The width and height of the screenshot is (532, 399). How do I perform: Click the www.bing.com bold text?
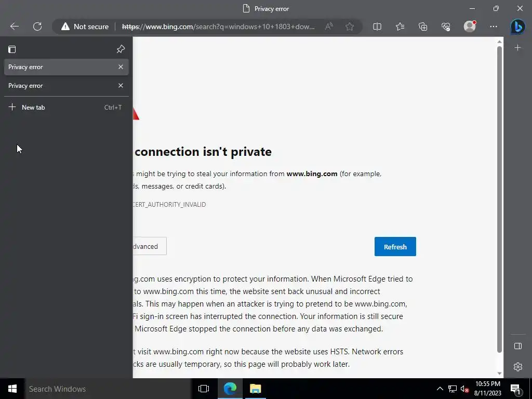(x=312, y=174)
